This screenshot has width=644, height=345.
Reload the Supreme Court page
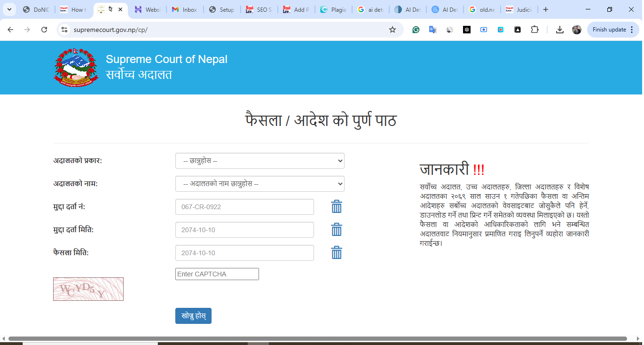coord(44,30)
